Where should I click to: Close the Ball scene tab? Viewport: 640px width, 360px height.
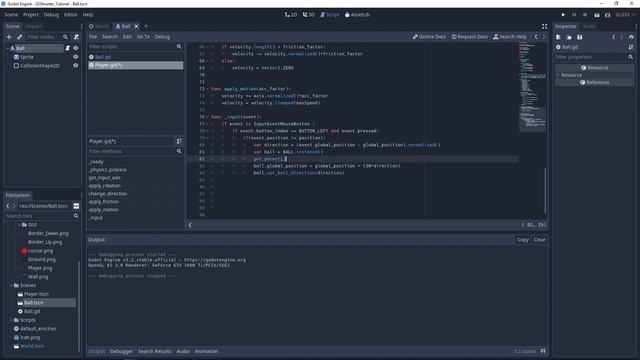(136, 26)
